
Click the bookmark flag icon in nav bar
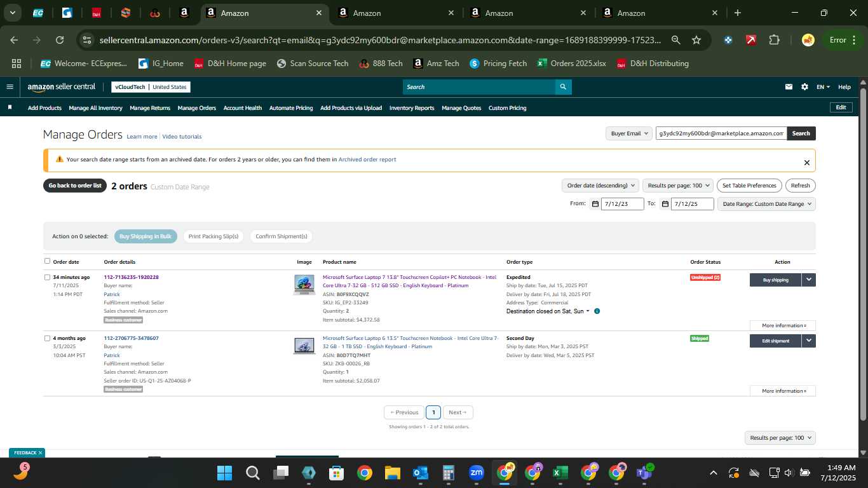click(x=10, y=107)
